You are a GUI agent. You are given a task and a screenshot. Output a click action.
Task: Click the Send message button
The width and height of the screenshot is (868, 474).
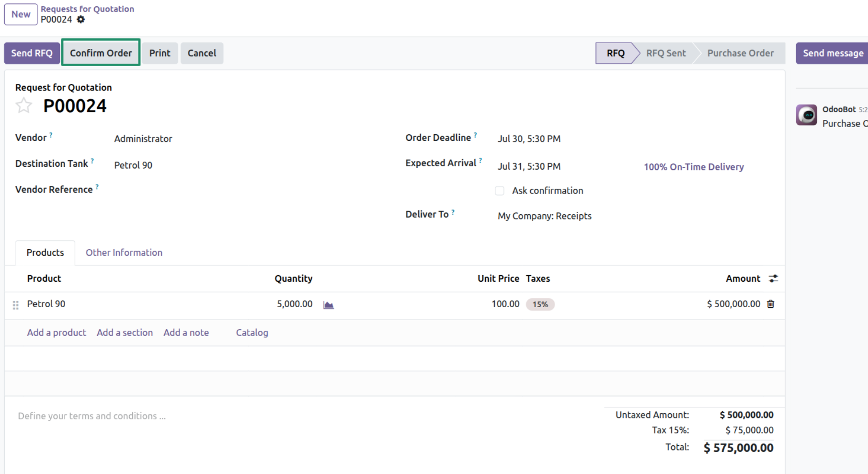[x=833, y=53]
